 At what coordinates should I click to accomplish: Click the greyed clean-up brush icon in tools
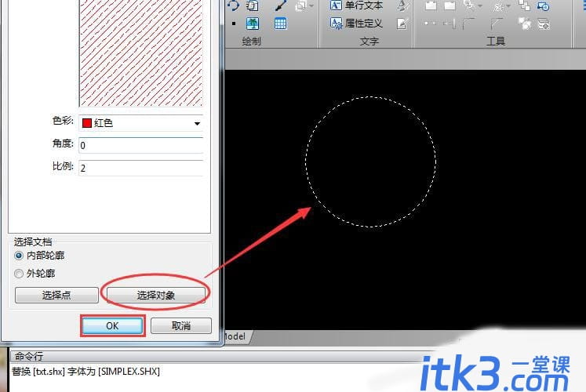click(498, 5)
